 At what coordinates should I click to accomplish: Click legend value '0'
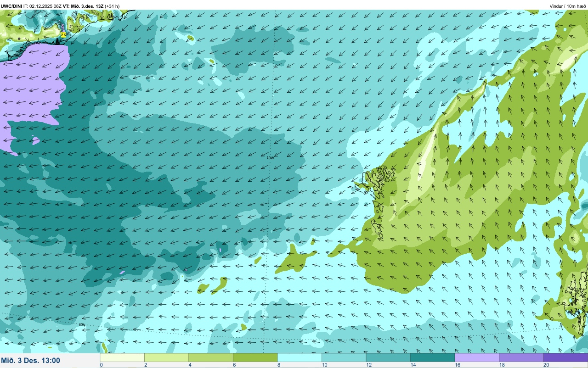point(101,365)
